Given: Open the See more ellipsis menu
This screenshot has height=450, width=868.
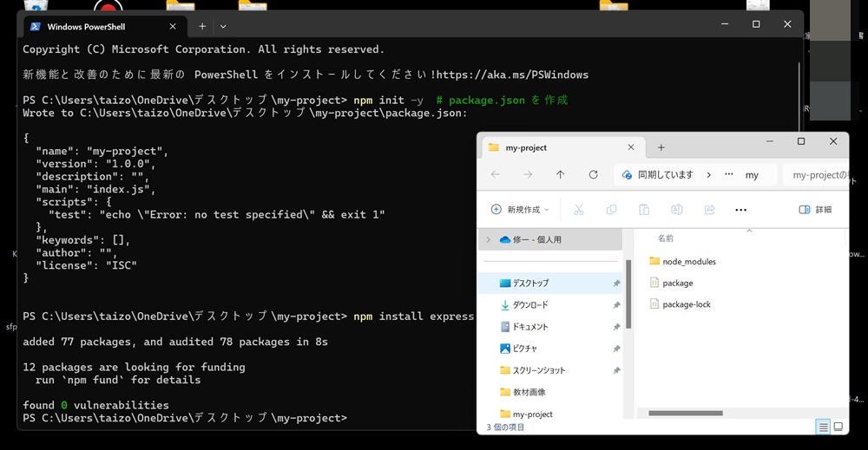Looking at the screenshot, I should [740, 210].
